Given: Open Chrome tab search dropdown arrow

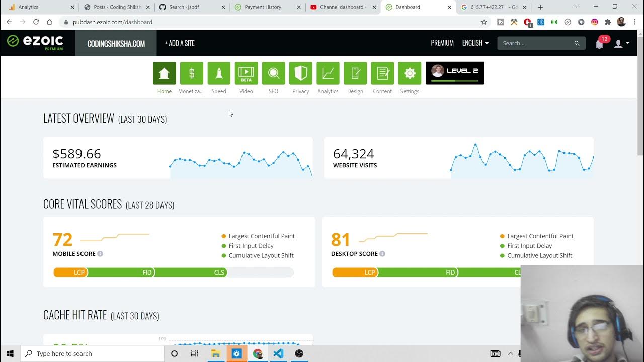Looking at the screenshot, I should 577,7.
